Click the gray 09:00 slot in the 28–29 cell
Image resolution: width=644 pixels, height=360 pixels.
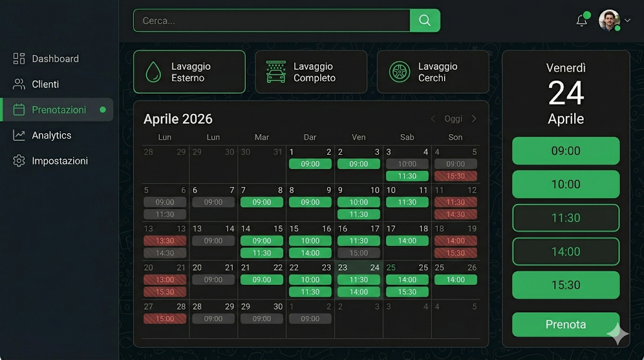pyautogui.click(x=213, y=318)
